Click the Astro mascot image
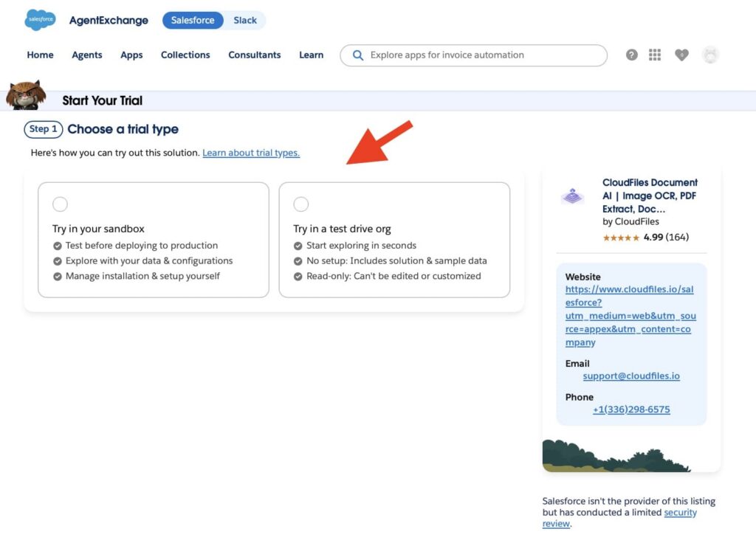The height and width of the screenshot is (543, 756). point(26,95)
